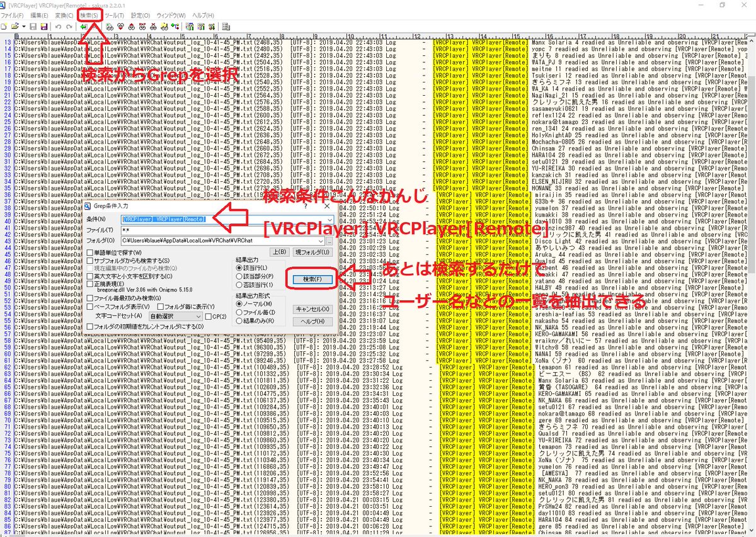
Task: Open the type-specific settings icon
Action: 200,26
